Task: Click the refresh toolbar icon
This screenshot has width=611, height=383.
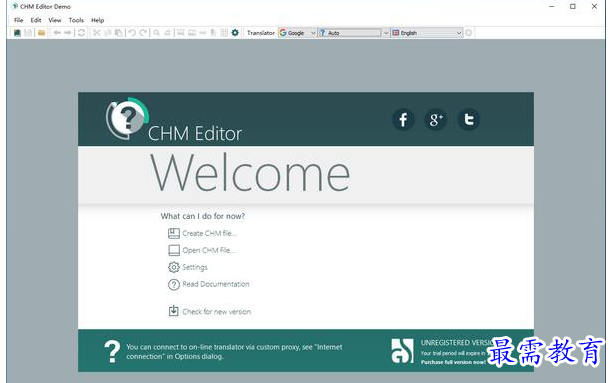Action: (81, 33)
